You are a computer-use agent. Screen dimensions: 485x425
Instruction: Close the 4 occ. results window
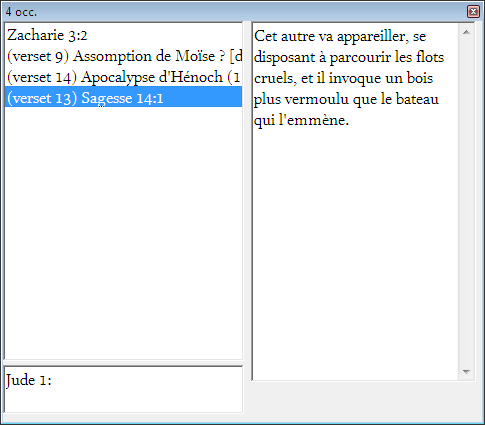click(473, 12)
